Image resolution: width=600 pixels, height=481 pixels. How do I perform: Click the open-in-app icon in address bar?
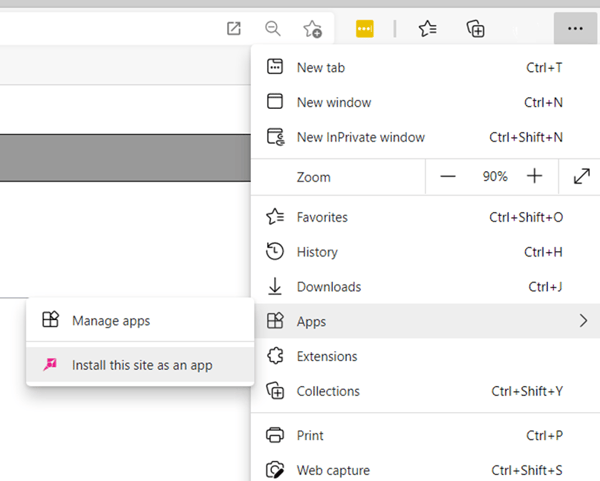[234, 29]
